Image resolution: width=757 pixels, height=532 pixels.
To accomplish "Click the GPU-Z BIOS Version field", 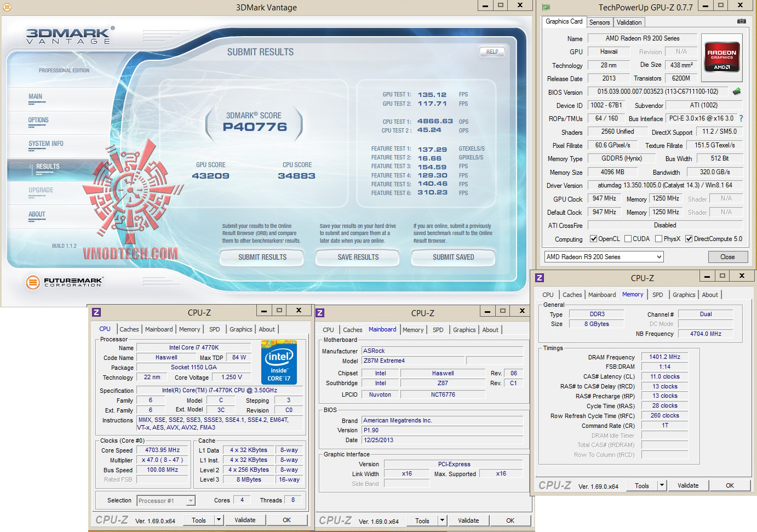I will [658, 91].
